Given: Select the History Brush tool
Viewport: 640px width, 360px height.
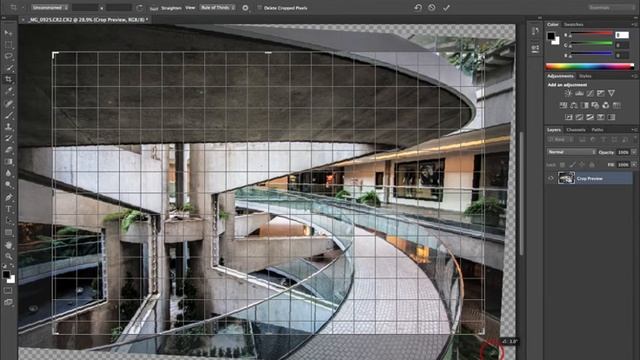Looking at the screenshot, I should pos(8,138).
